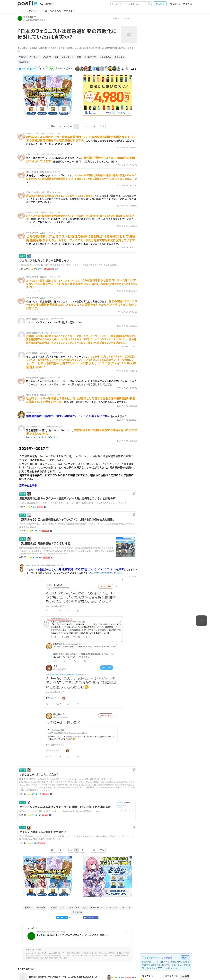The image size is (210, 980).
Task: Jump to page 14 in top pagination
Action: (x=94, y=126)
